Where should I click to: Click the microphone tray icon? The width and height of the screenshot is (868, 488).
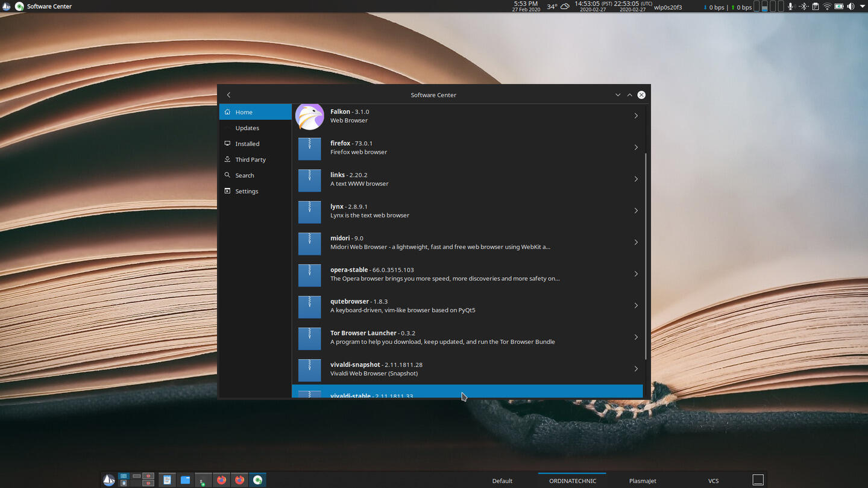tap(790, 7)
